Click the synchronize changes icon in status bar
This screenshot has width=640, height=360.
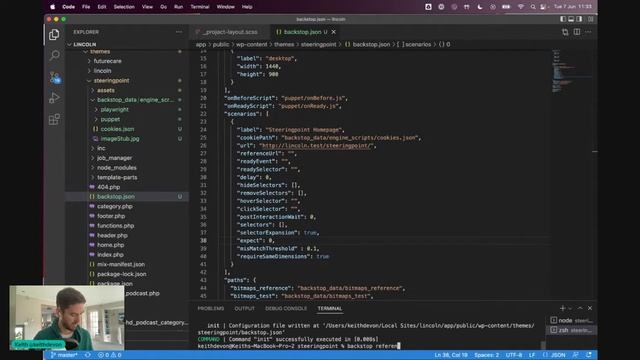pos(88,355)
